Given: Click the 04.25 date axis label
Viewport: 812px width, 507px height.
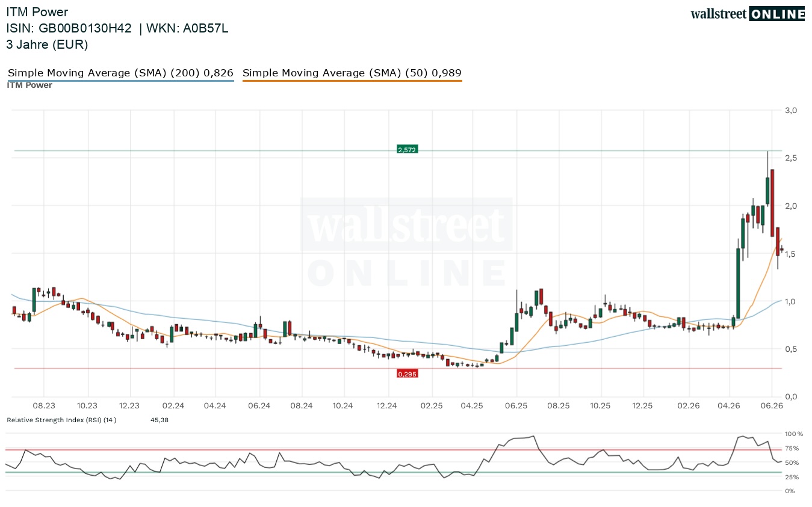Looking at the screenshot, I should (x=473, y=406).
